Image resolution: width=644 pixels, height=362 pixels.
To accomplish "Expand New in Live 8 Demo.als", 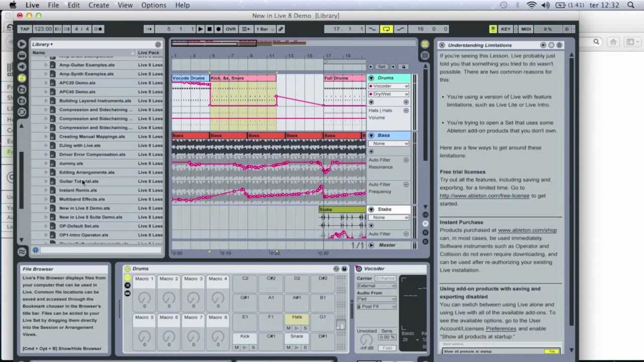I will point(46,208).
